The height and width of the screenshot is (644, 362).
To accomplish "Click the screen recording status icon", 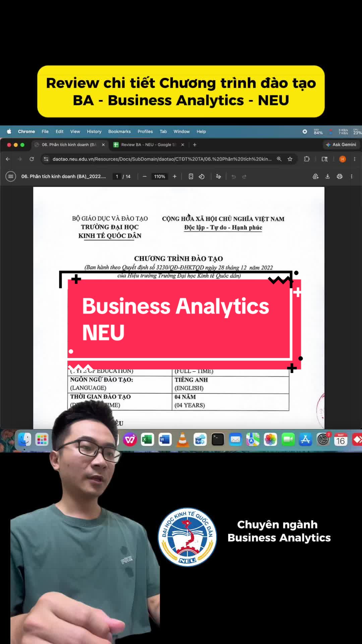I will coord(305,131).
